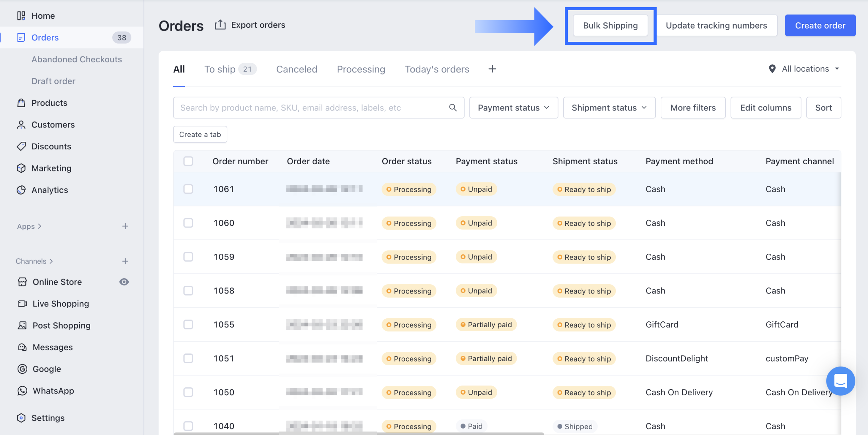
Task: Check the box for order 1061
Action: 188,189
